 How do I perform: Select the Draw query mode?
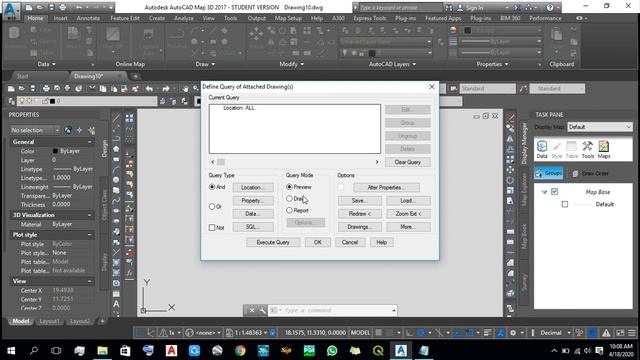click(x=289, y=198)
